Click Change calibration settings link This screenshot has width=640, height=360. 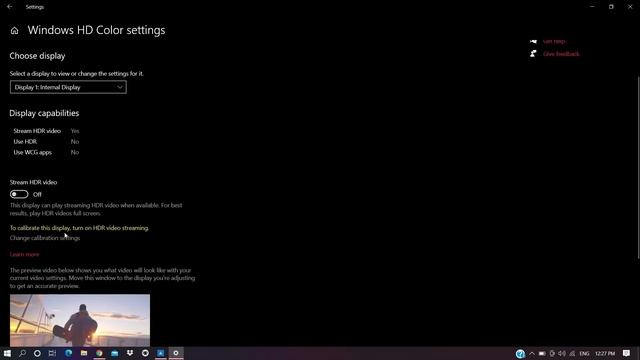coord(45,238)
